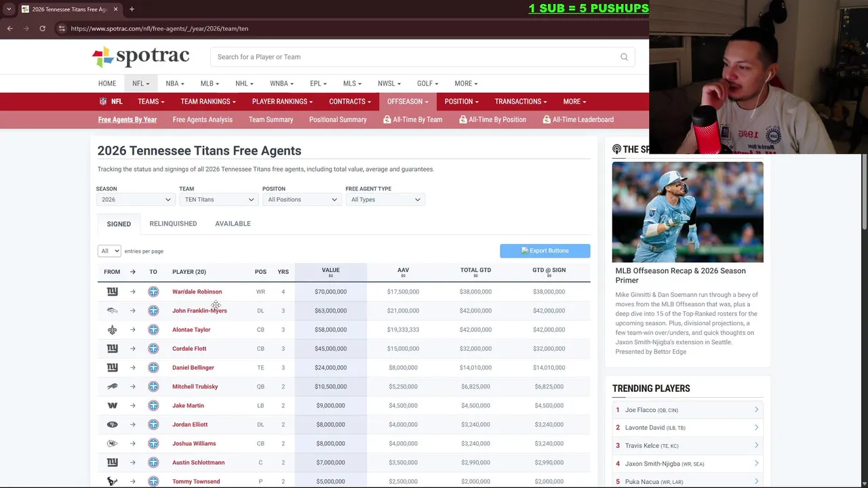This screenshot has height=488, width=868.
Task: Click the chevron beside Lavonte David
Action: click(x=756, y=428)
